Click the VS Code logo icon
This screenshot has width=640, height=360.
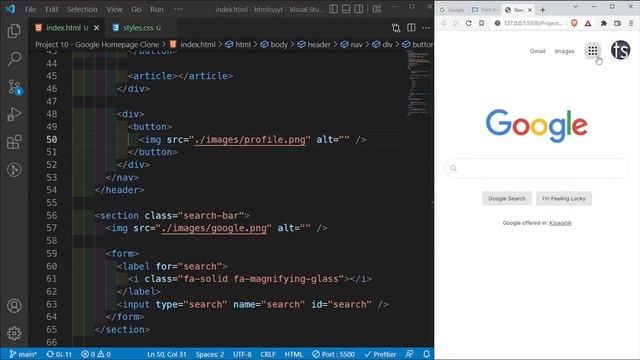click(x=10, y=9)
